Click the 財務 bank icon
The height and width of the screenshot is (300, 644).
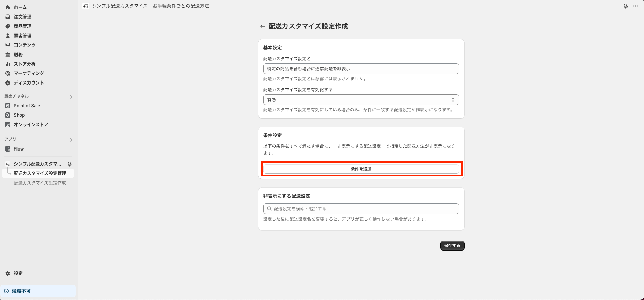8,55
